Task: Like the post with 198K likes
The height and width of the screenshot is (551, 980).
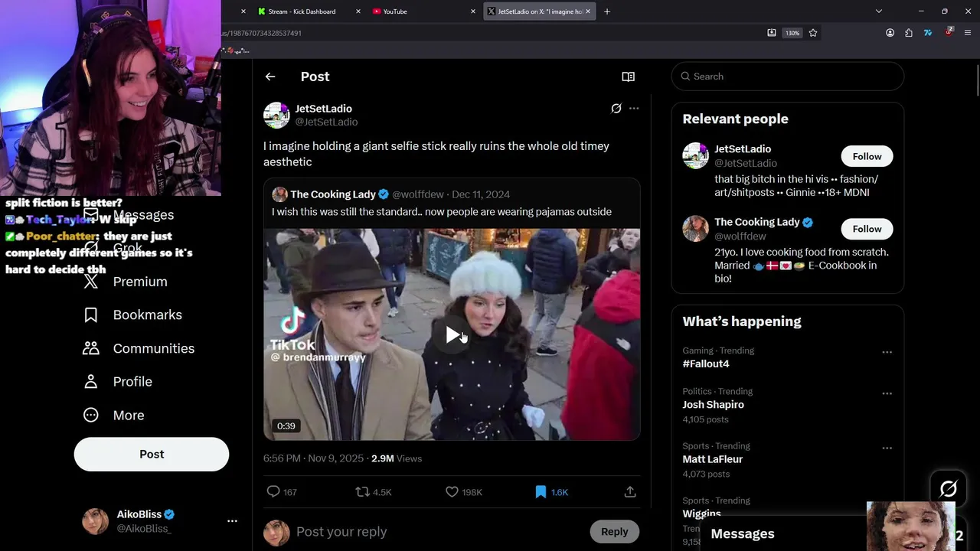Action: point(452,492)
